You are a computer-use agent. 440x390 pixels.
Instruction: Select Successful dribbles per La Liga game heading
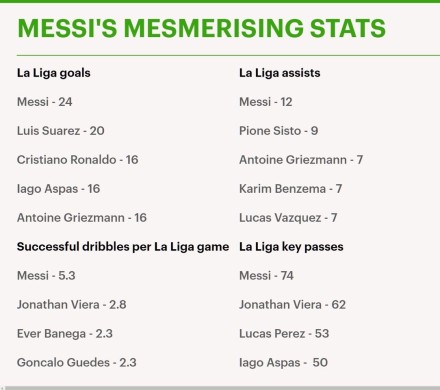(123, 247)
